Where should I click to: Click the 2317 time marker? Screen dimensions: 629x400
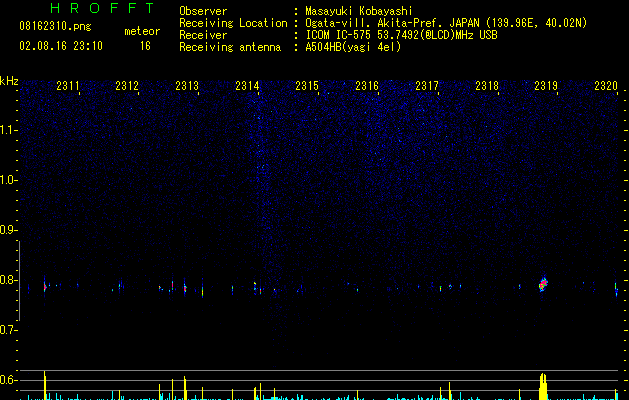point(427,86)
